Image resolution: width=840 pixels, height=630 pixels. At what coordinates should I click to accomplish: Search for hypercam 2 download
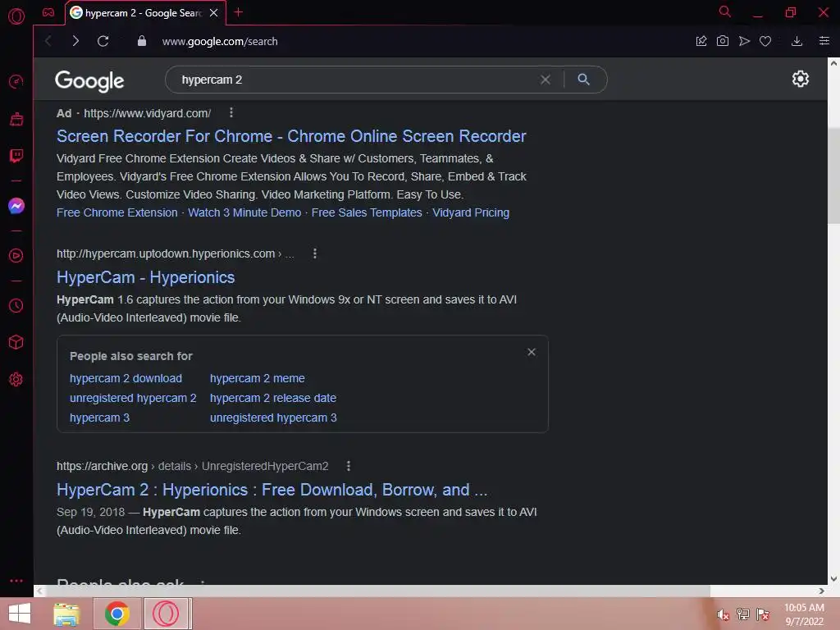[126, 378]
